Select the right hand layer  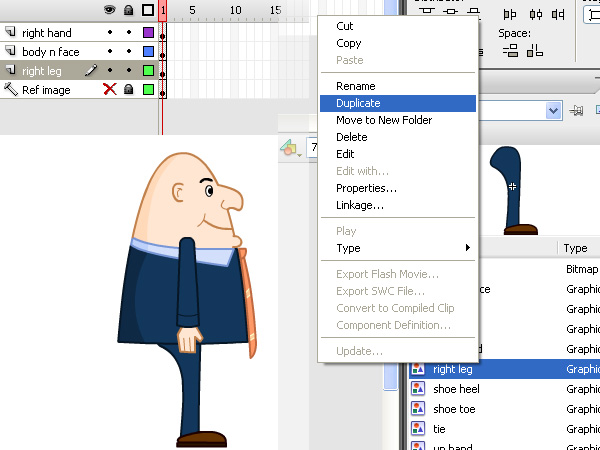coord(47,33)
